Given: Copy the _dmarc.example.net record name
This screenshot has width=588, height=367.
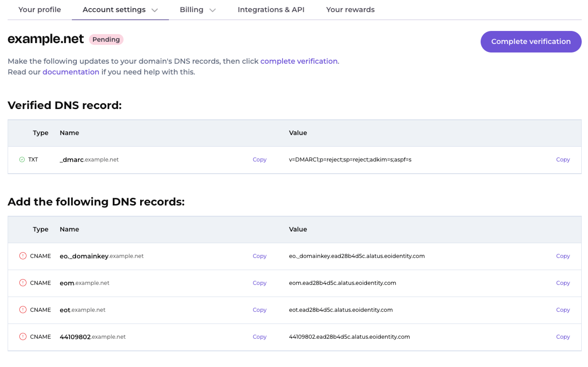Looking at the screenshot, I should [x=259, y=159].
